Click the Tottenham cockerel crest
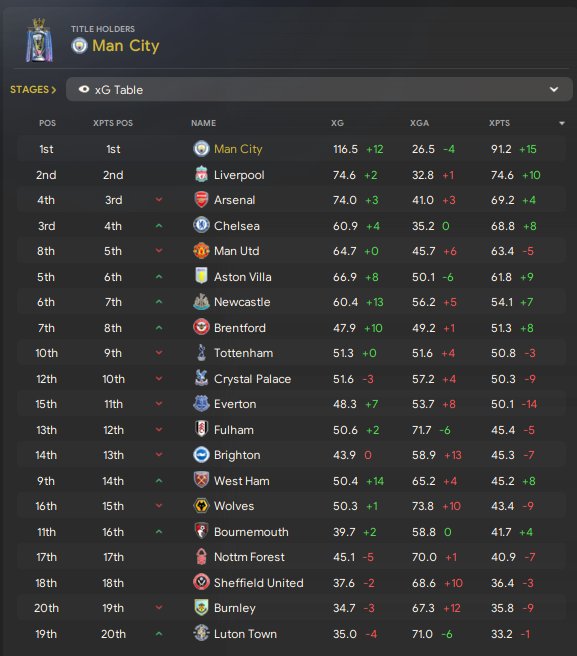Screen dimensions: 577x656 click(201, 353)
